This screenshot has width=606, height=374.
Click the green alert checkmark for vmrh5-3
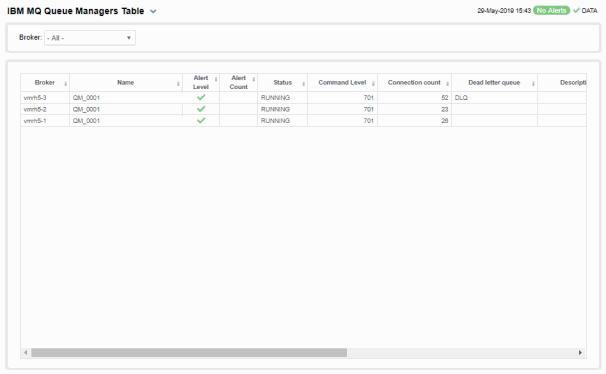click(201, 97)
